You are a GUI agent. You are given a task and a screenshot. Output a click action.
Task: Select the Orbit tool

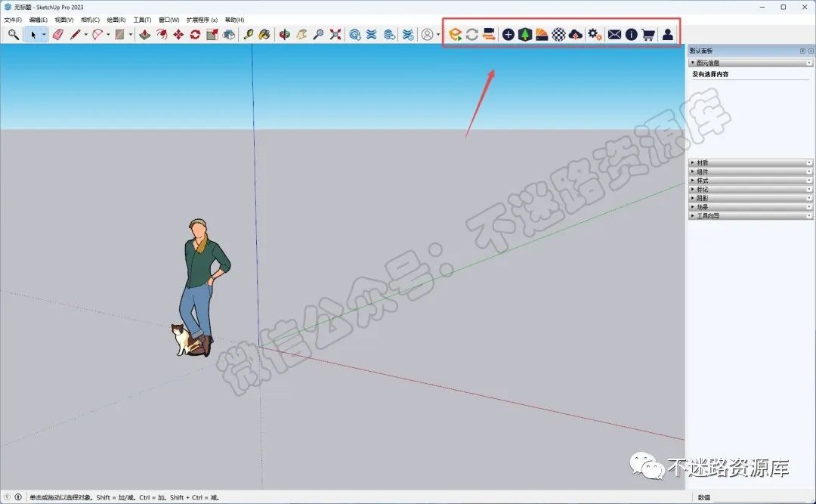coord(285,34)
